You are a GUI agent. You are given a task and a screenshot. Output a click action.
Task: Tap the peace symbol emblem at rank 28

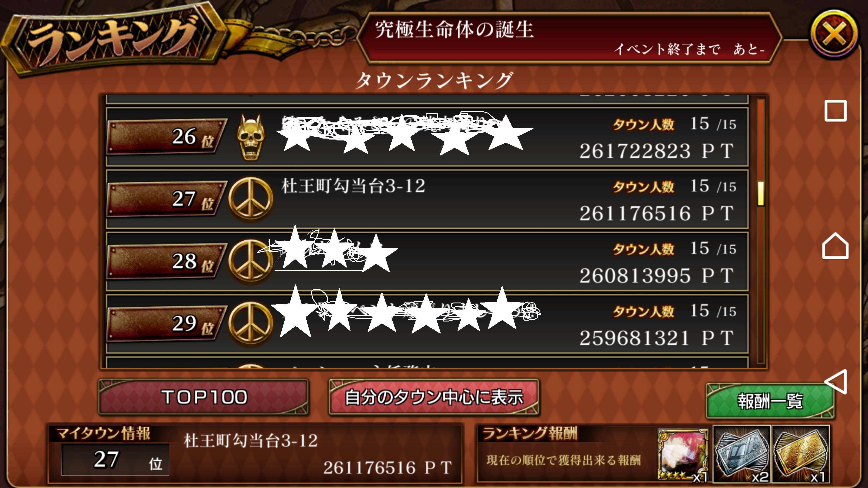coord(250,261)
